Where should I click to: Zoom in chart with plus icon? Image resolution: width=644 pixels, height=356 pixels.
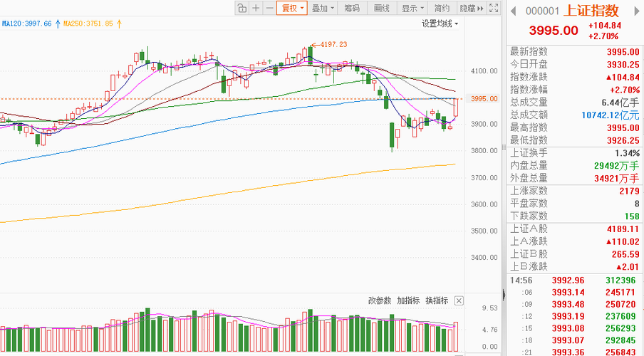[256, 9]
